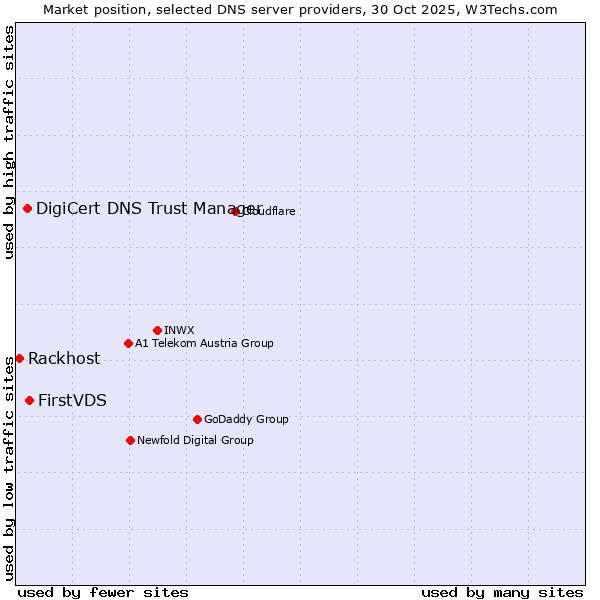This screenshot has width=600, height=600.
Task: Click the A1 Telekom Austria Group label
Action: tap(204, 343)
